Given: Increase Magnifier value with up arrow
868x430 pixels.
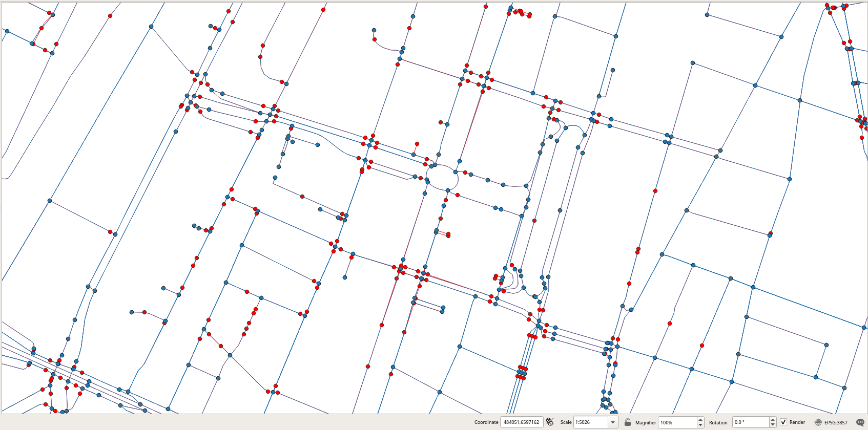Looking at the screenshot, I should tap(700, 420).
